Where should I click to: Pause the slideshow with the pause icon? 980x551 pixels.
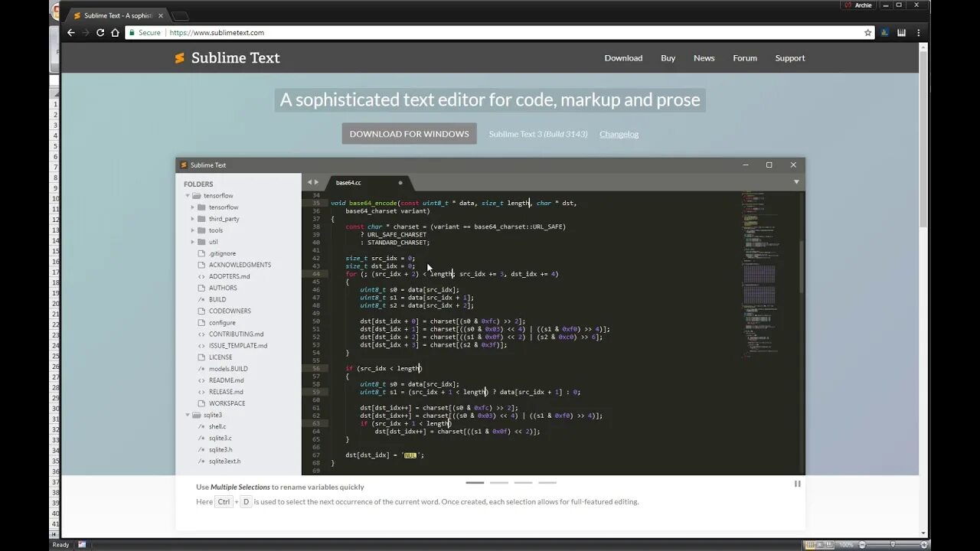pos(797,484)
